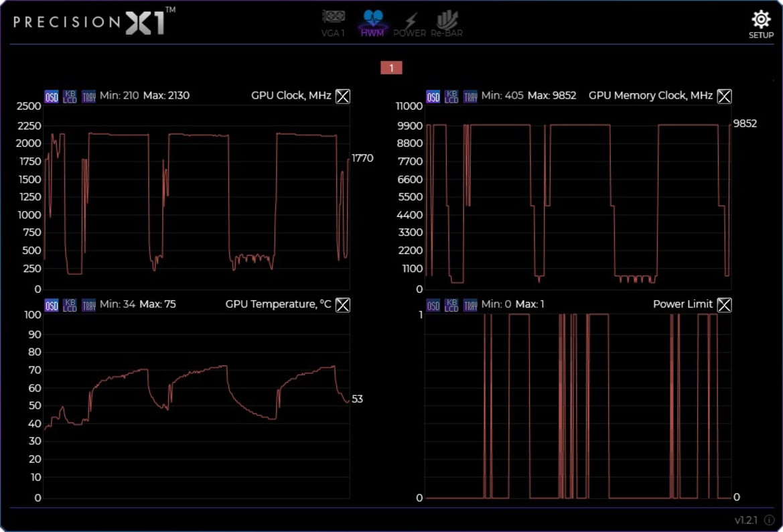The image size is (783, 532).
Task: Switch to the HWM monitoring tab
Action: click(x=372, y=23)
